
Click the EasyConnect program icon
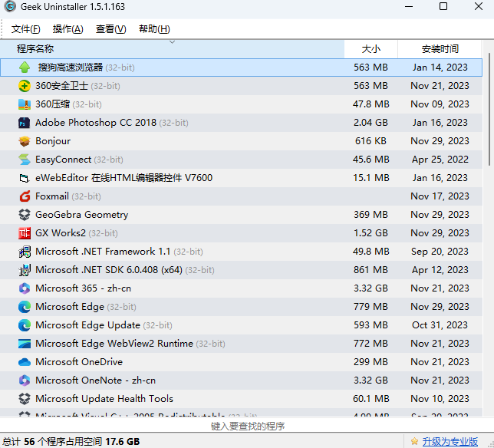[25, 160]
